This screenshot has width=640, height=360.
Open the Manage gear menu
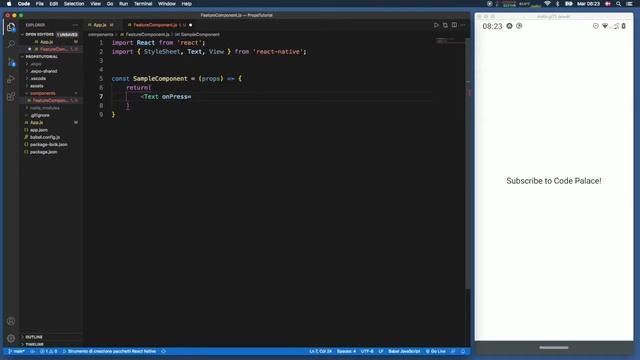click(x=11, y=338)
